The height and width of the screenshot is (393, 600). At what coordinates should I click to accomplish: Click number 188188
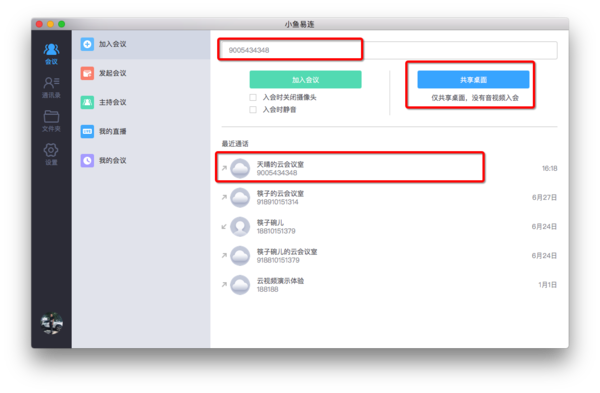[267, 289]
